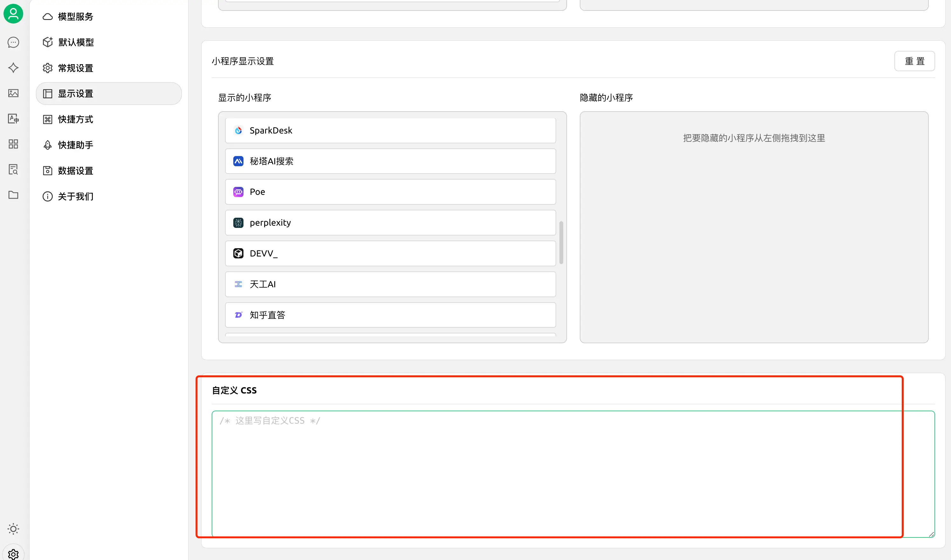This screenshot has height=560, width=951.
Task: Toggle light theme sun icon
Action: click(x=13, y=529)
